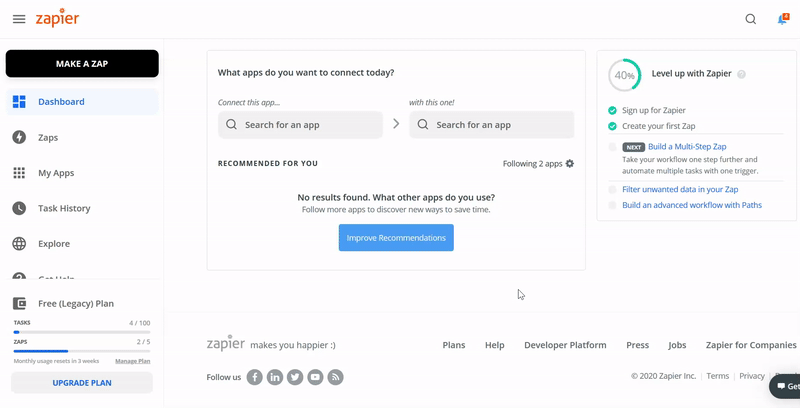Click the MAKE A ZAP button

point(82,64)
